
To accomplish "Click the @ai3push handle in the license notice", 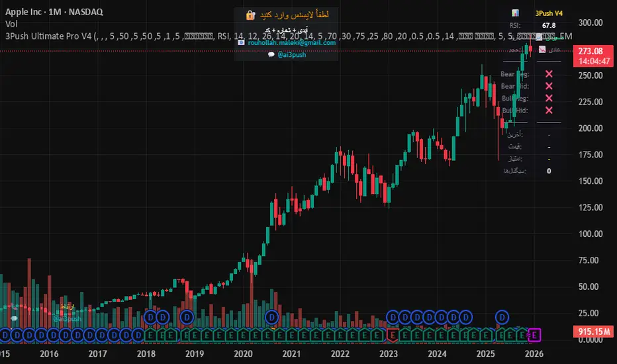I will 293,55.
